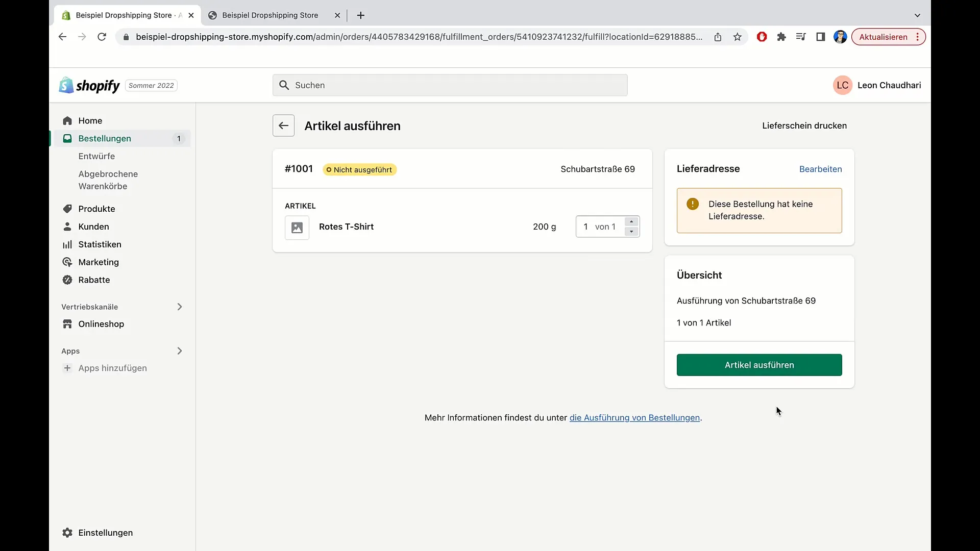This screenshot has width=980, height=551.
Task: Click the green Artikel ausführen button
Action: coord(759,365)
